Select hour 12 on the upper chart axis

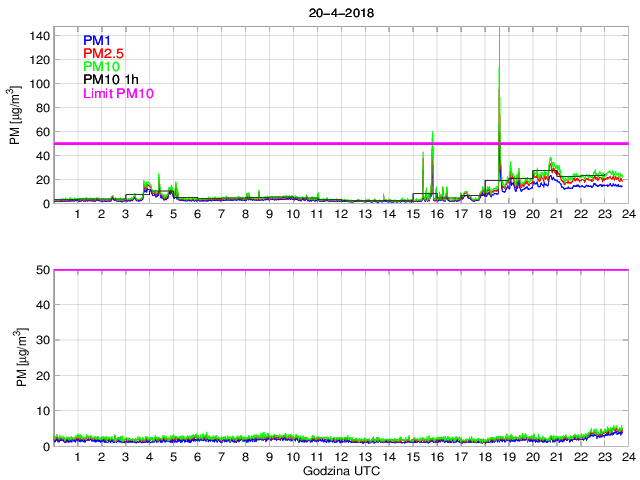pyautogui.click(x=340, y=214)
